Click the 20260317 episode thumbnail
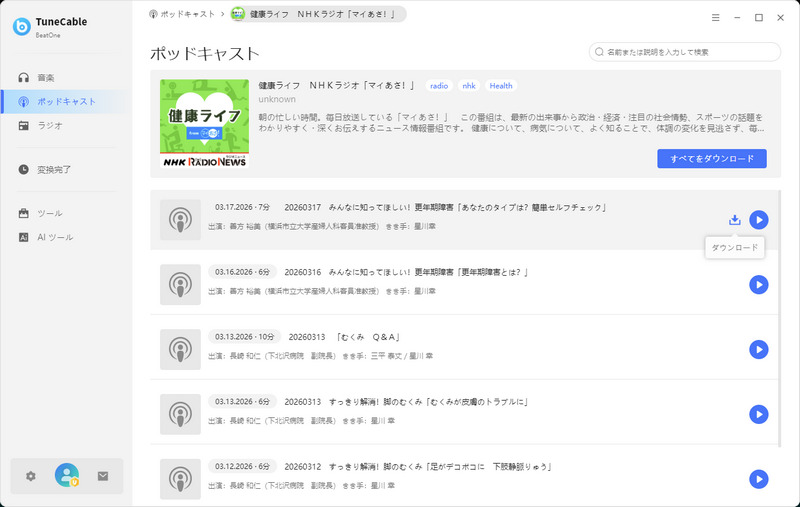 (x=181, y=220)
